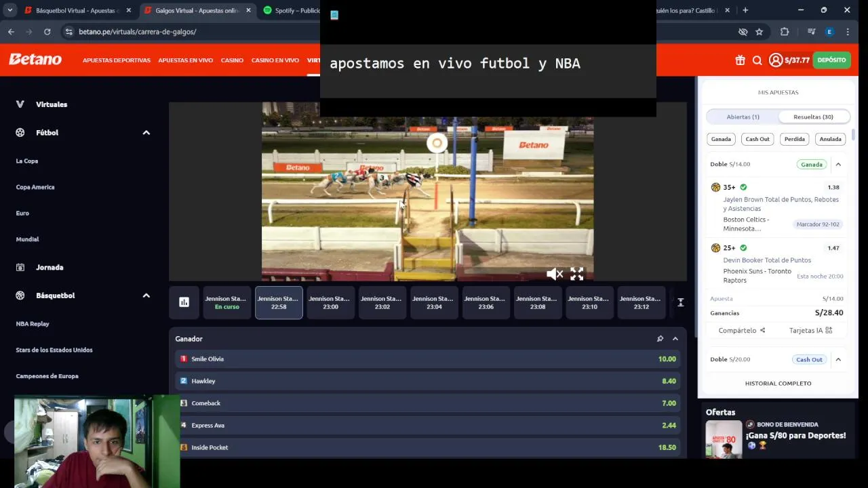This screenshot has width=868, height=488.
Task: Click the Virtuales V icon
Action: (x=20, y=104)
